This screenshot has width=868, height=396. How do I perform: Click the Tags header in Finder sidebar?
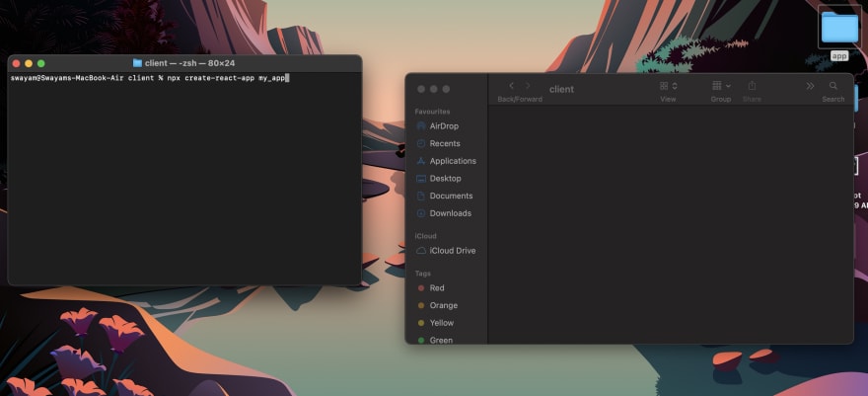423,274
